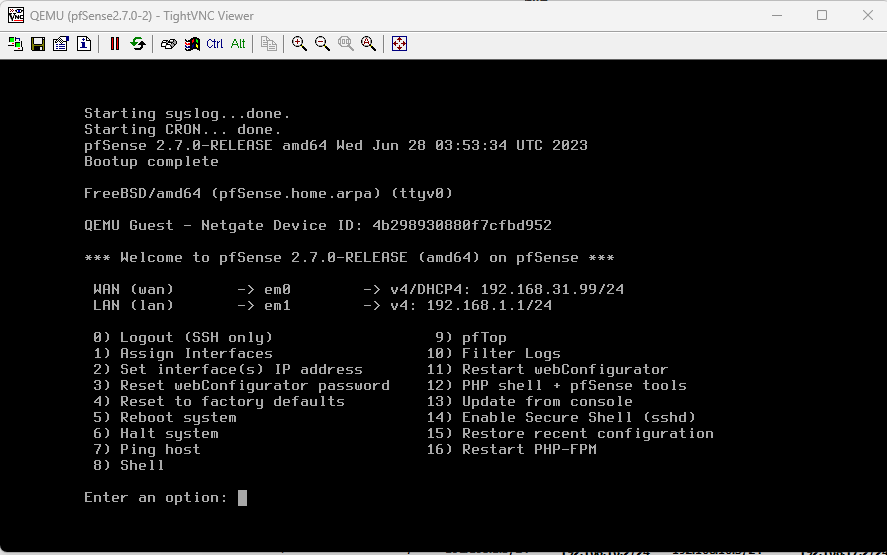The height and width of the screenshot is (555, 887).
Task: Toggle the Ctrl key state
Action: coord(215,44)
